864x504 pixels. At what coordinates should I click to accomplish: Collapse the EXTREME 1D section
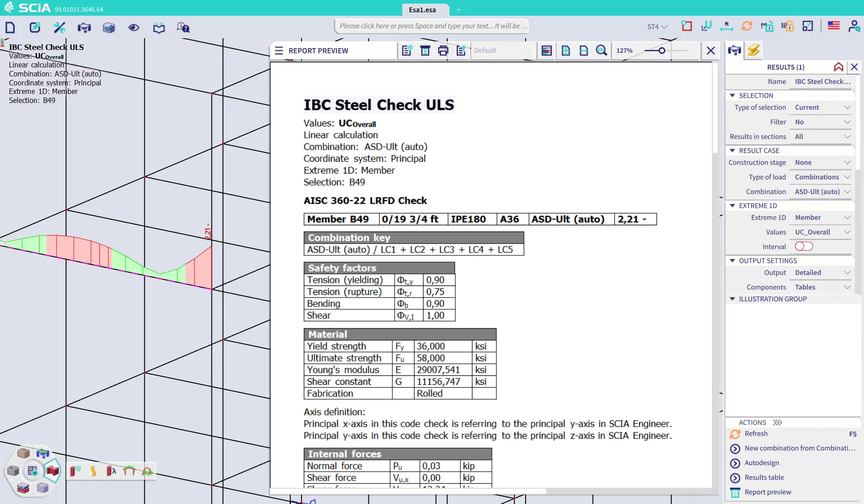pos(732,205)
